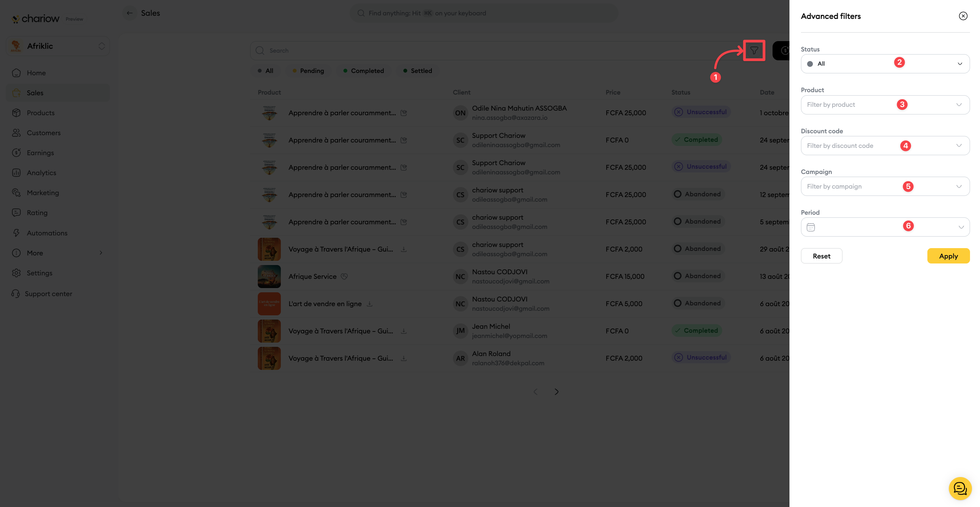This screenshot has width=980, height=507.
Task: Open the Filter by product dropdown
Action: [x=884, y=105]
